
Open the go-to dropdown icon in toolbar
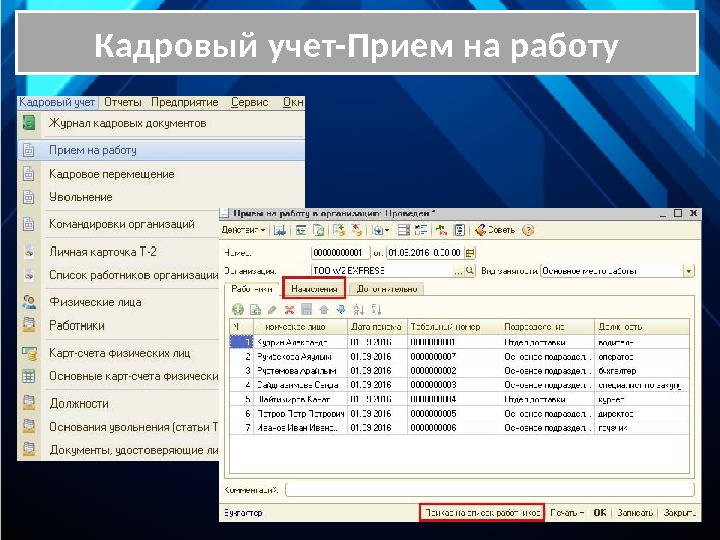381,230
